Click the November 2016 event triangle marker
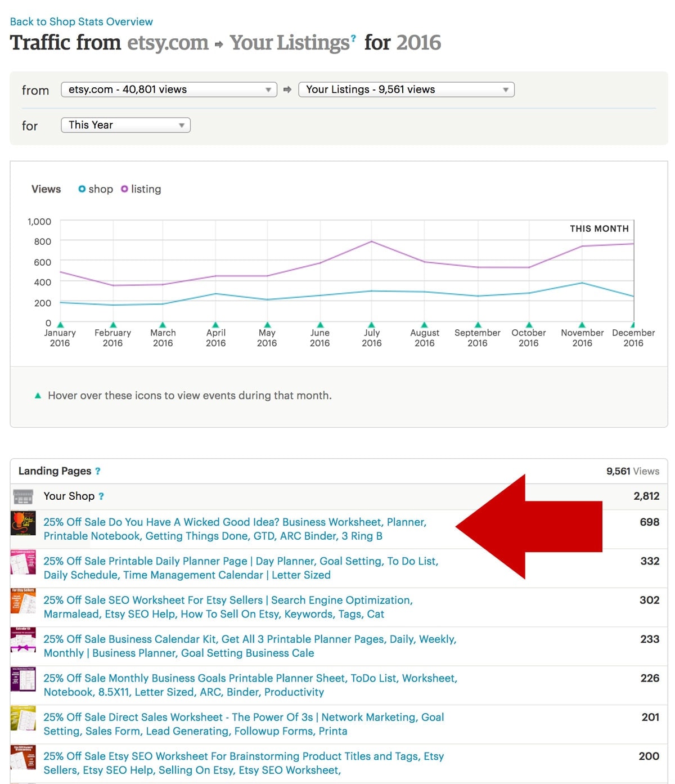675x784 pixels. click(582, 325)
